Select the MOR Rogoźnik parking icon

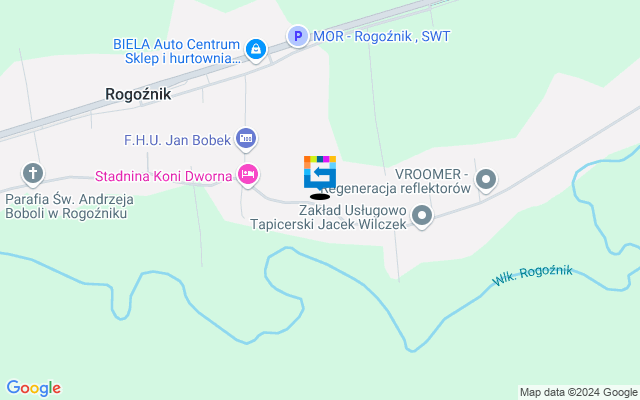click(298, 36)
